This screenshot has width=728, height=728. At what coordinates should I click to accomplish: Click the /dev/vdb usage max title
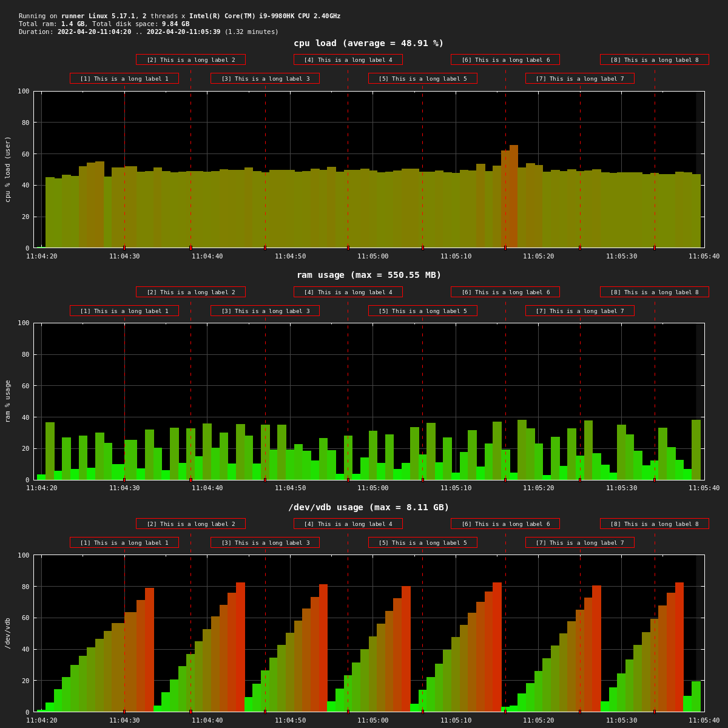(368, 507)
